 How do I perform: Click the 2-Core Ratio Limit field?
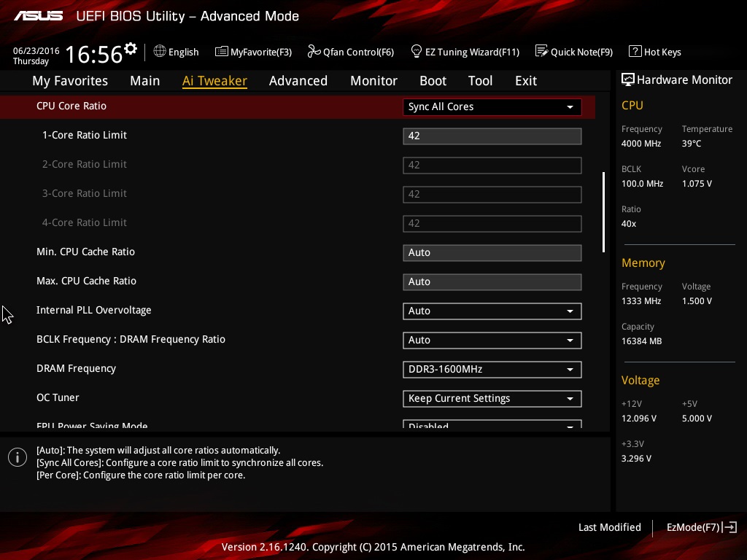[492, 166]
